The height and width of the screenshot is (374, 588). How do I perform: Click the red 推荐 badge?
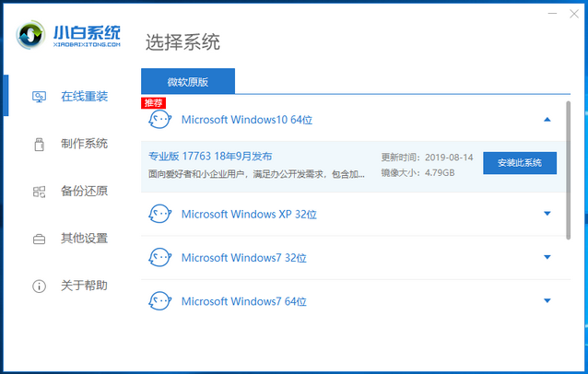tap(153, 102)
